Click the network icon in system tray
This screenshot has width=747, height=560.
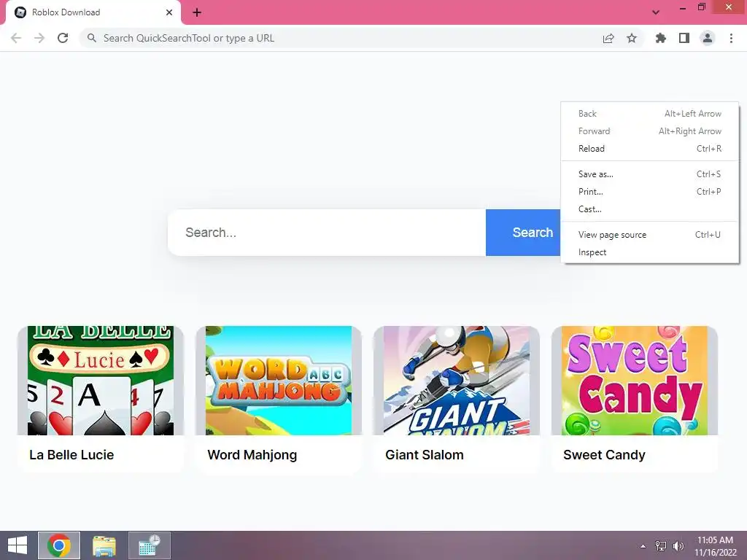pos(661,545)
